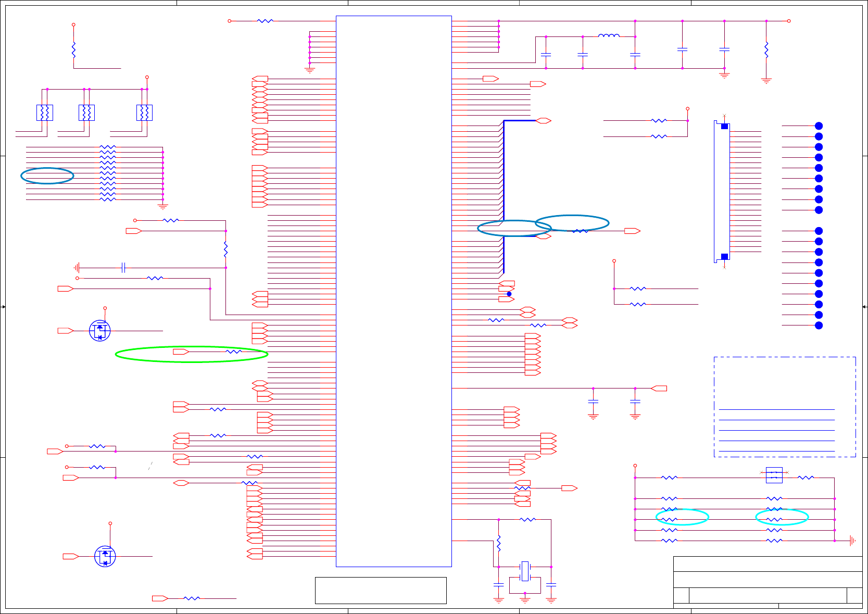
Task: Select the power terminal at top-right rail end
Action: tap(789, 21)
